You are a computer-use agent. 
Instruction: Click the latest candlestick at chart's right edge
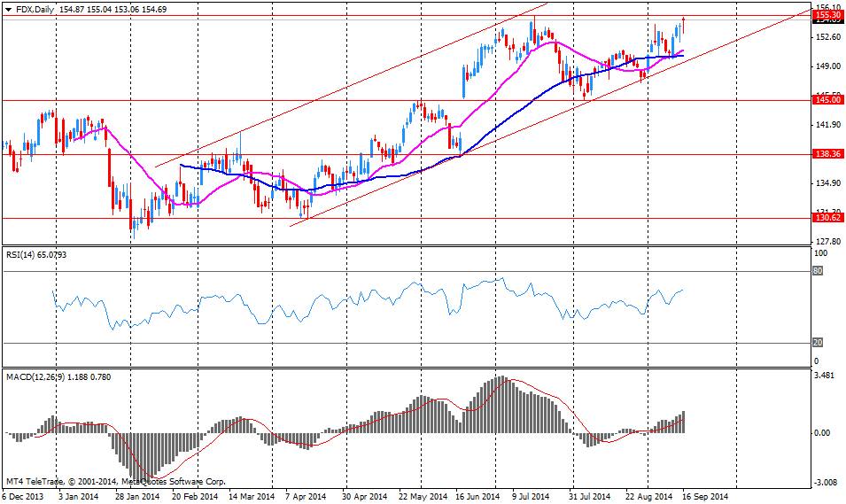click(683, 26)
